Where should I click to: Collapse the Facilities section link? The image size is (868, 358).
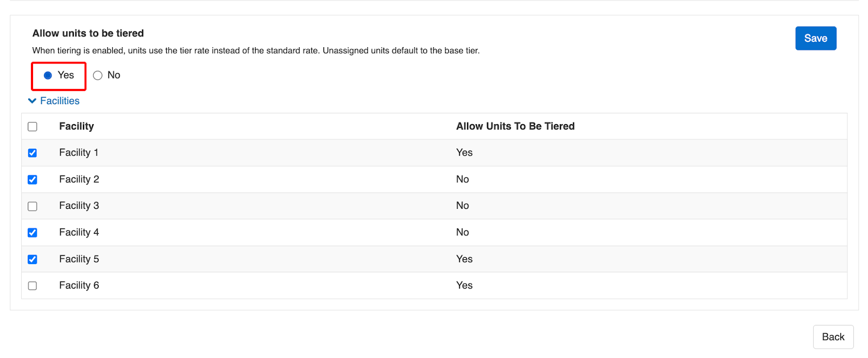coord(60,101)
